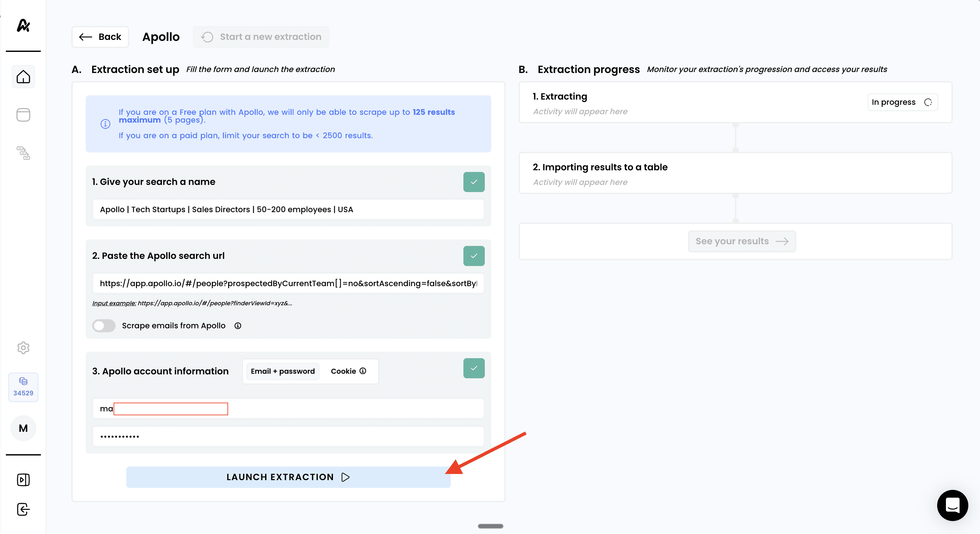
Task: Click the Apollo search url input field
Action: click(x=288, y=283)
